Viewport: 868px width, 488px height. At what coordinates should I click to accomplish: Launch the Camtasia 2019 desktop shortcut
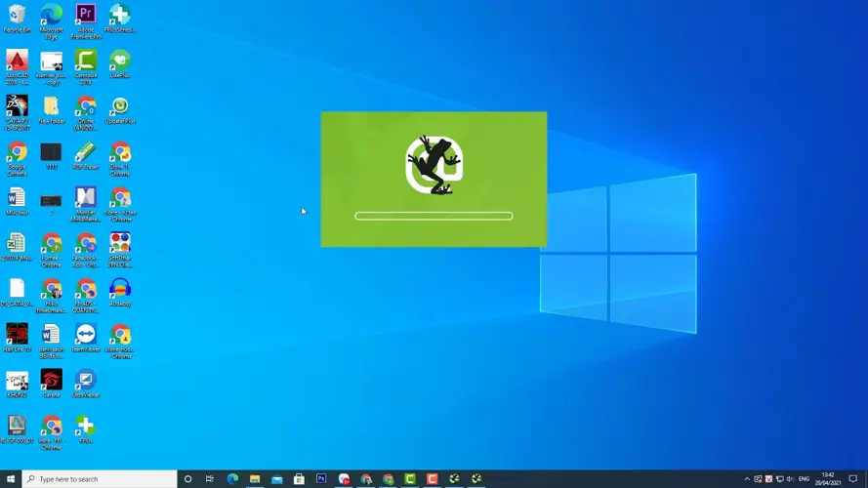coord(86,67)
